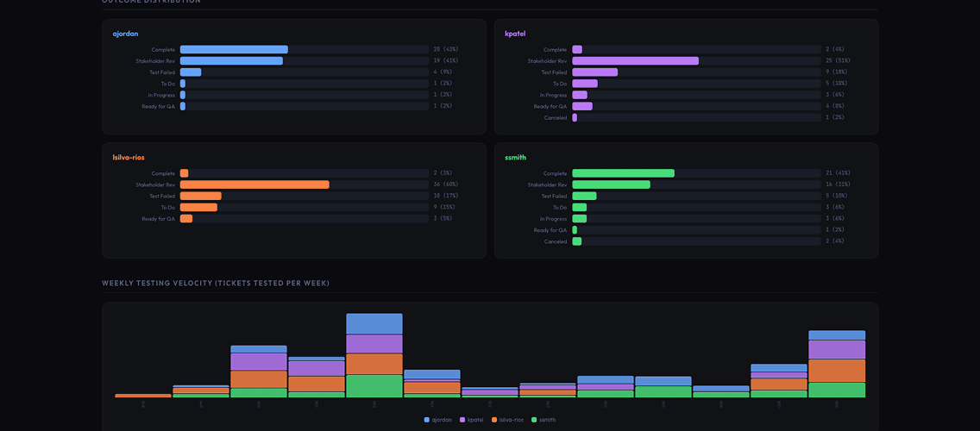
Task: Click kpatel's 'Test Failed' row label
Action: tap(554, 72)
